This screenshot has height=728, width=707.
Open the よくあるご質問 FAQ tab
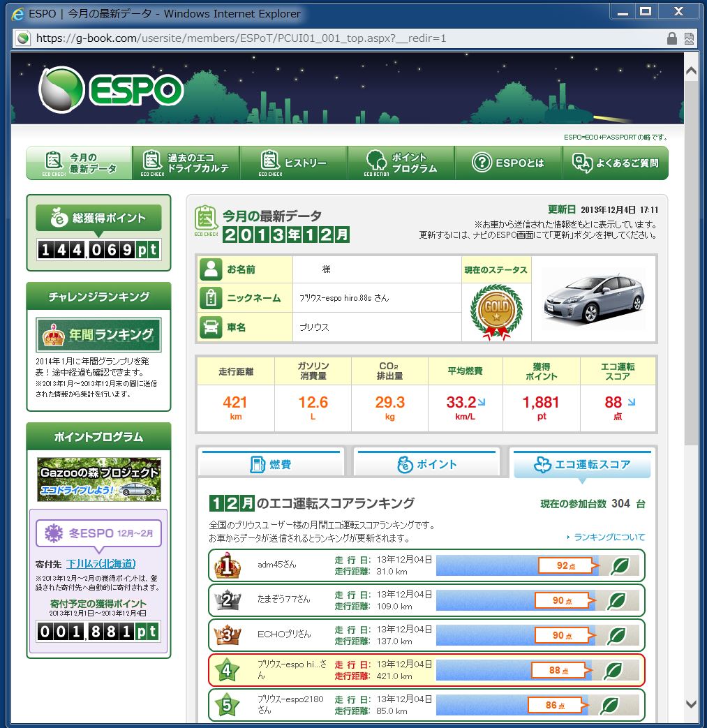[x=616, y=163]
